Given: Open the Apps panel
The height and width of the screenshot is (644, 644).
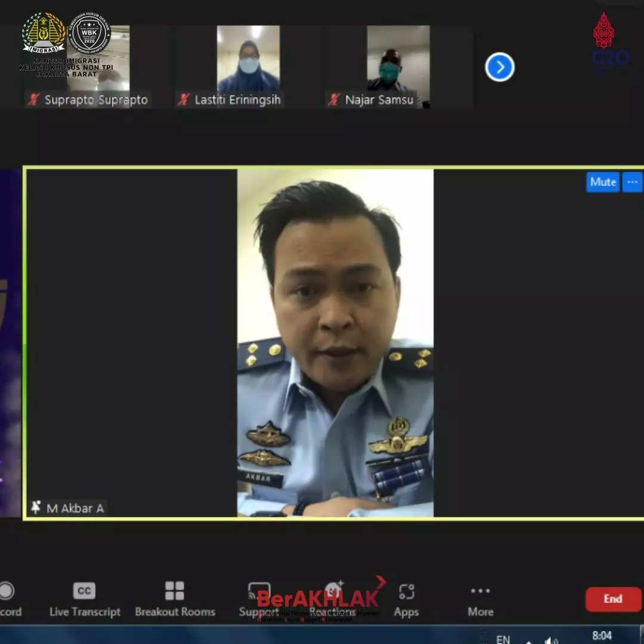Looking at the screenshot, I should [x=406, y=600].
